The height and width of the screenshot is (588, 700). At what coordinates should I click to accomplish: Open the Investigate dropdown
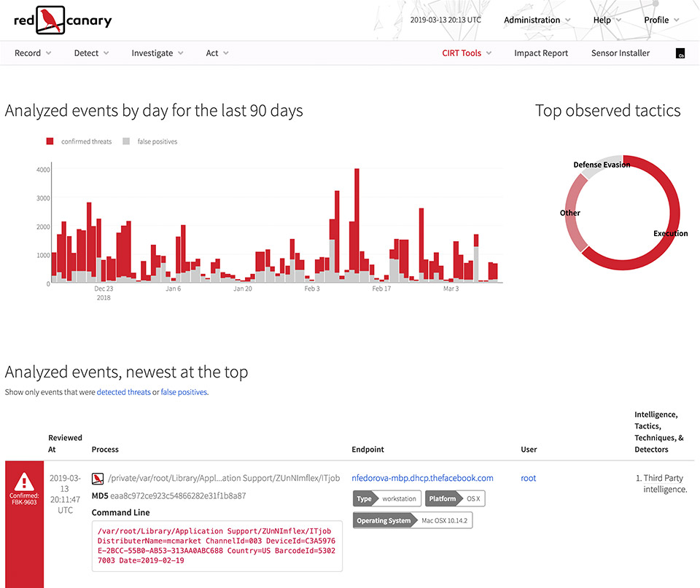(x=157, y=53)
